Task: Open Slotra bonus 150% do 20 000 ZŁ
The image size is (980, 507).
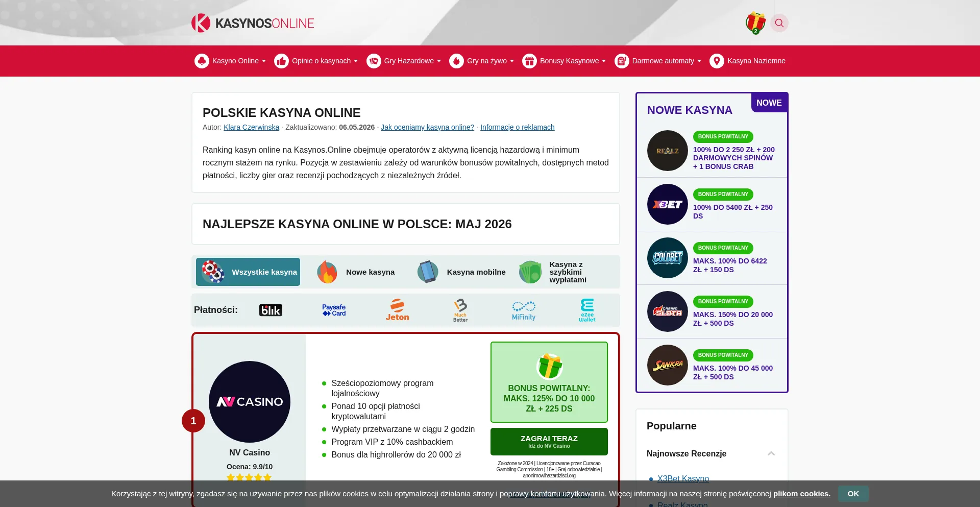Action: point(732,319)
